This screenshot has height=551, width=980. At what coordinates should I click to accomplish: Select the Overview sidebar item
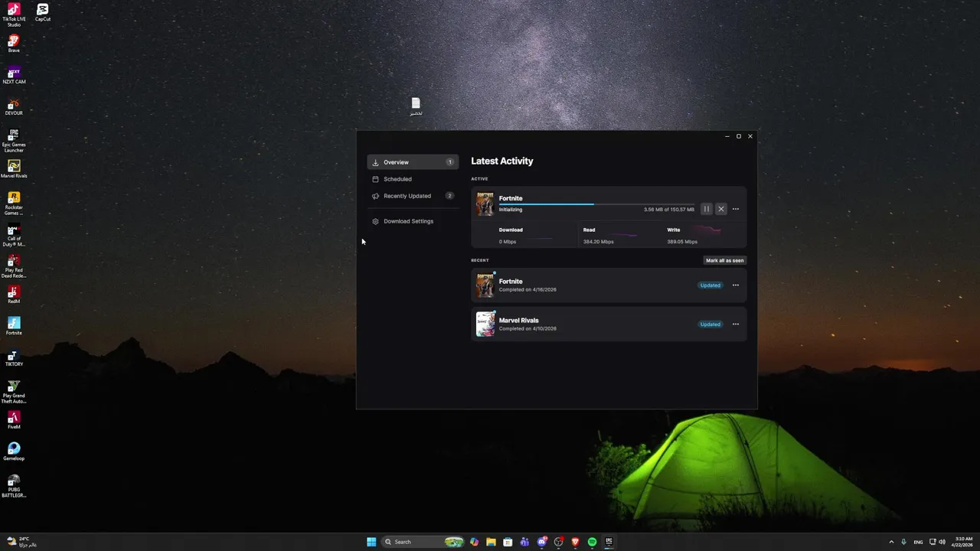click(x=413, y=162)
